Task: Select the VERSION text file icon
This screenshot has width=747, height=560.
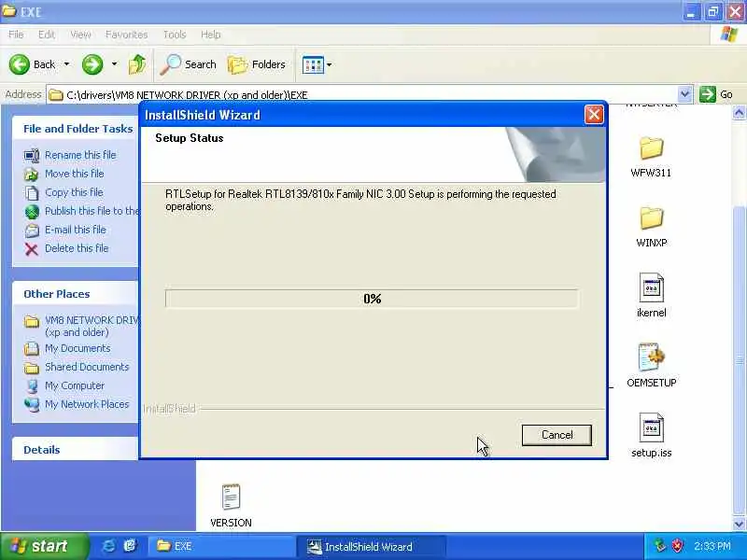Action: pyautogui.click(x=231, y=497)
